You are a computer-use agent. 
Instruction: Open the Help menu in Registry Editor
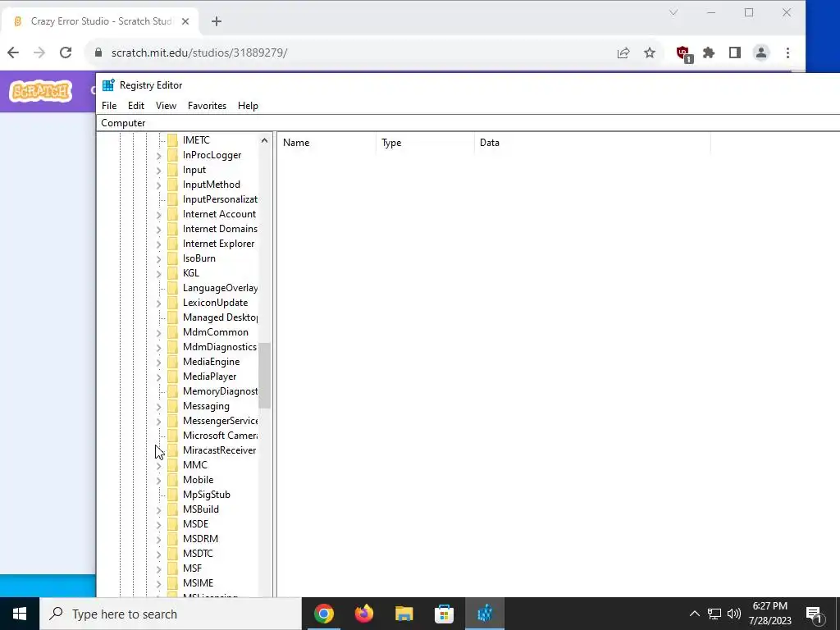tap(248, 106)
